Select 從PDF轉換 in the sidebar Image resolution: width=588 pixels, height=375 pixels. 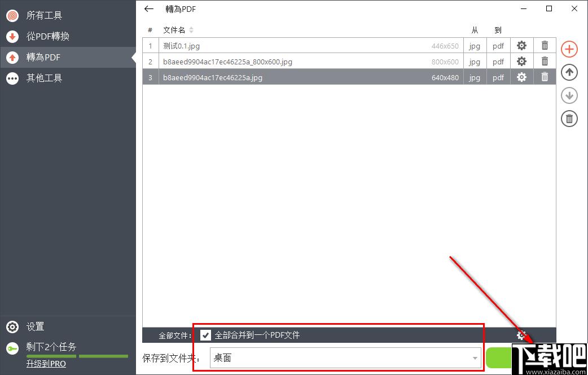tap(68, 36)
